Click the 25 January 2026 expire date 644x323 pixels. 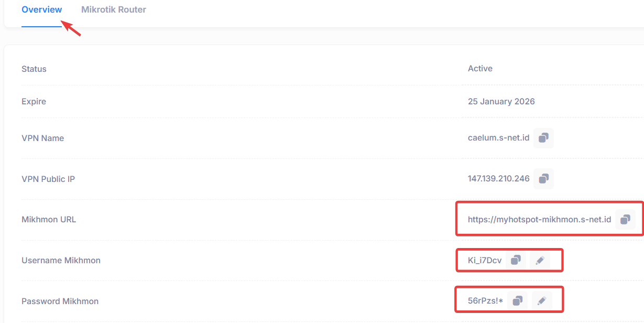tap(501, 102)
